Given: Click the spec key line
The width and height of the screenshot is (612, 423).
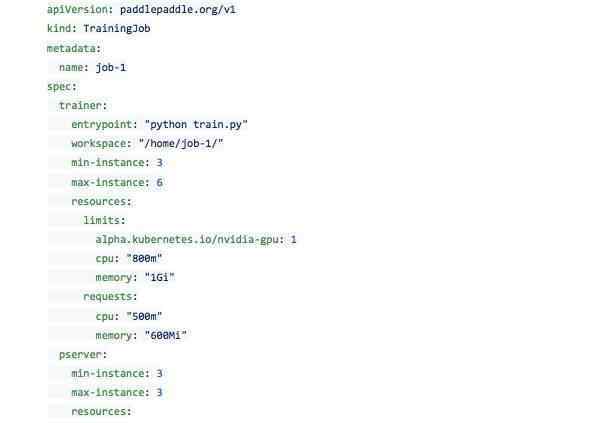Looking at the screenshot, I should click(x=62, y=87).
